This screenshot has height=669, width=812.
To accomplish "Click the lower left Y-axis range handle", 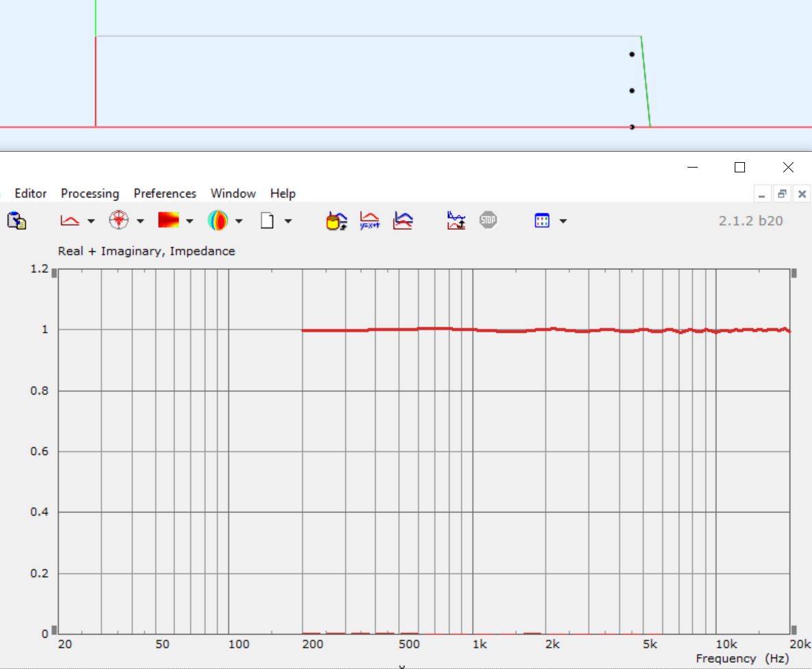I will point(54,630).
